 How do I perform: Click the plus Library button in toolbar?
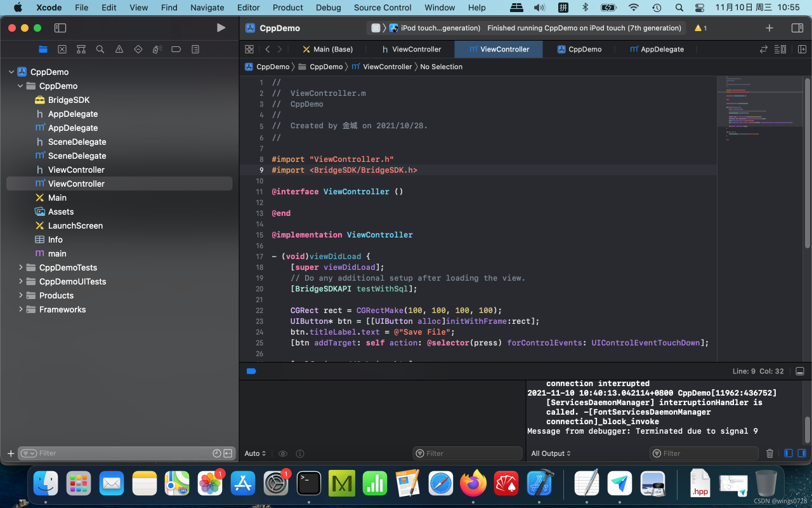click(769, 28)
